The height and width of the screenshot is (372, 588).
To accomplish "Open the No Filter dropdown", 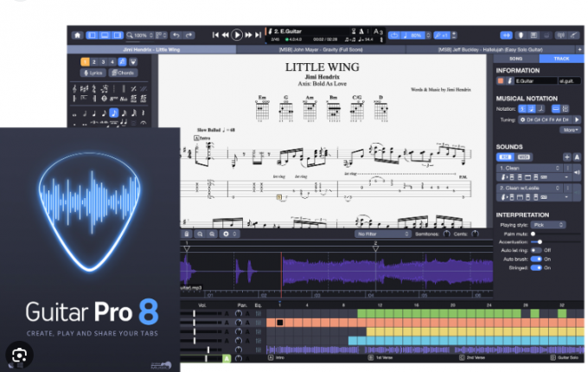I will point(381,234).
